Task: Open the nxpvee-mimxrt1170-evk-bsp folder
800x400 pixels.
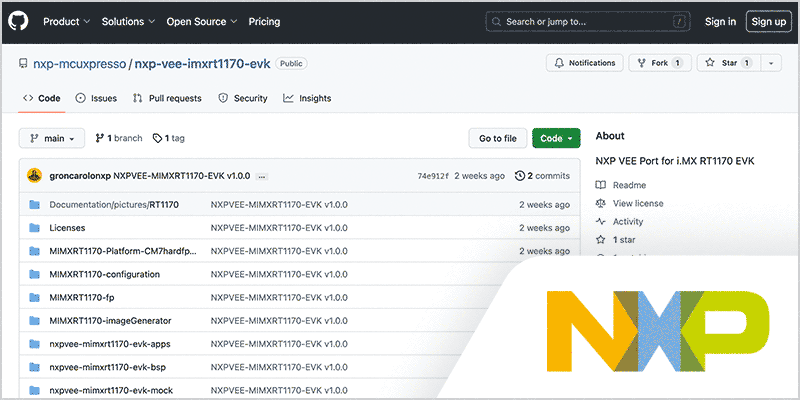Action: pos(108,367)
